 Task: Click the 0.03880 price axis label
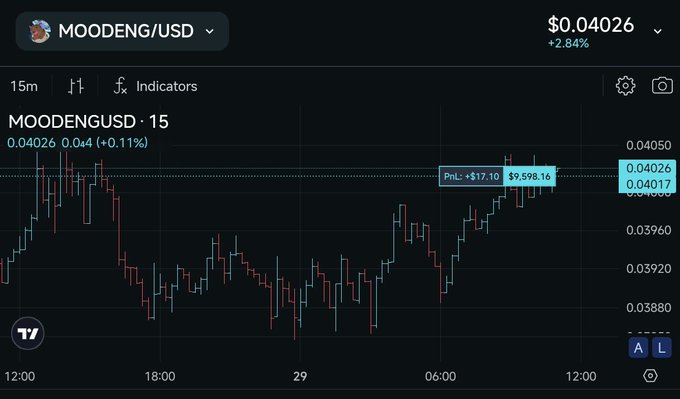(648, 308)
